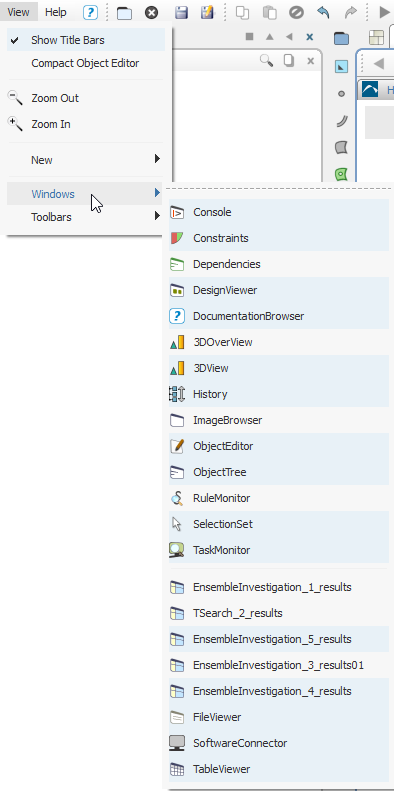This screenshot has width=394, height=791.
Task: Open the Console window entry
Action: tap(278, 212)
